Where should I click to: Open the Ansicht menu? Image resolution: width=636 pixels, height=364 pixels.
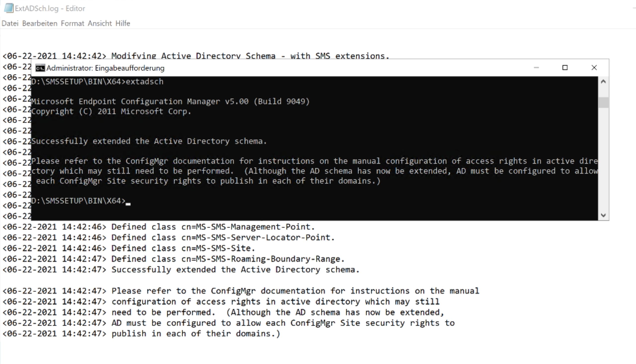(x=100, y=23)
